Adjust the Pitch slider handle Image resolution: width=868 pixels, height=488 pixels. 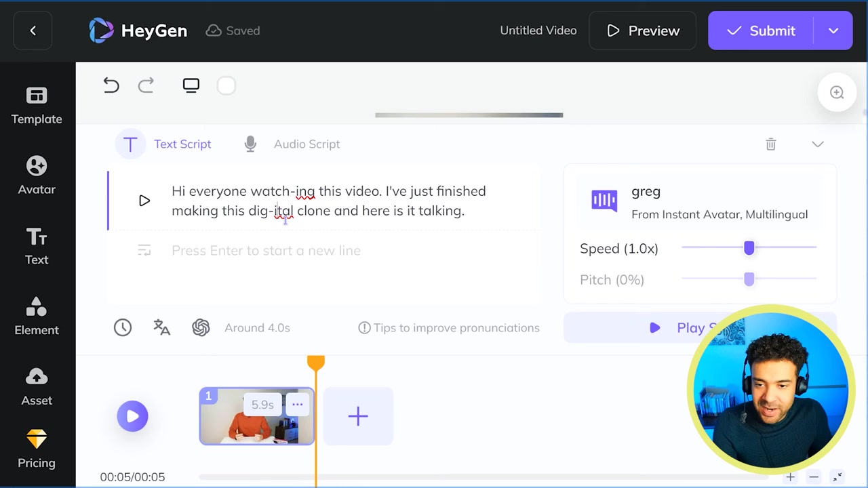[x=749, y=279]
